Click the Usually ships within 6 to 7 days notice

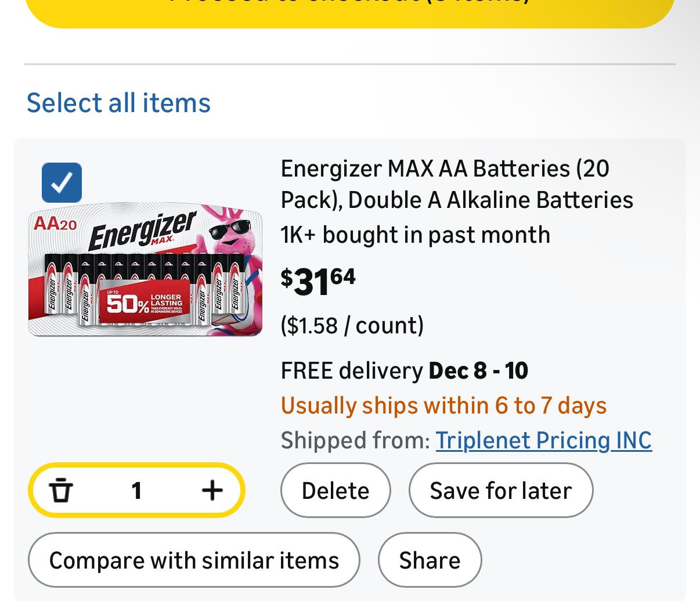tap(443, 405)
